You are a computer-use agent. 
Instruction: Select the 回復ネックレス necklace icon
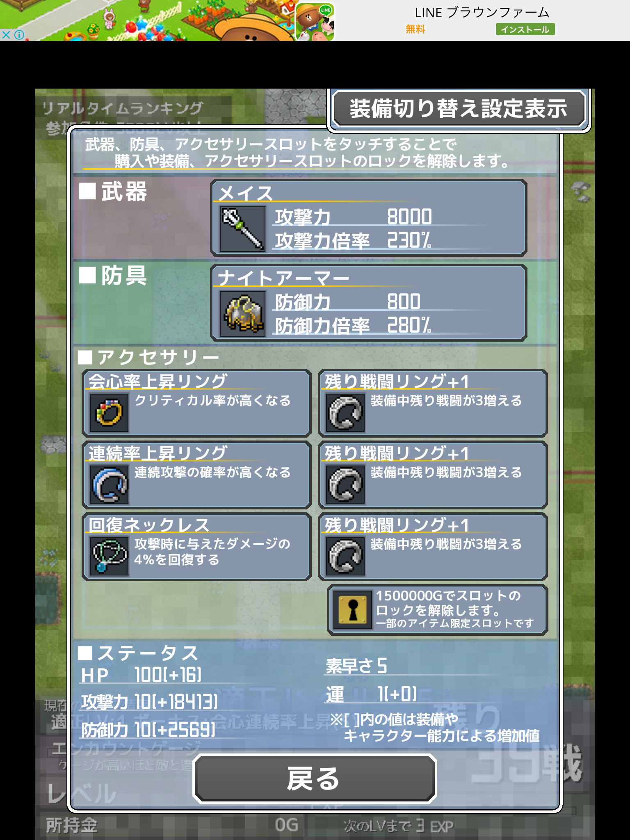click(109, 556)
